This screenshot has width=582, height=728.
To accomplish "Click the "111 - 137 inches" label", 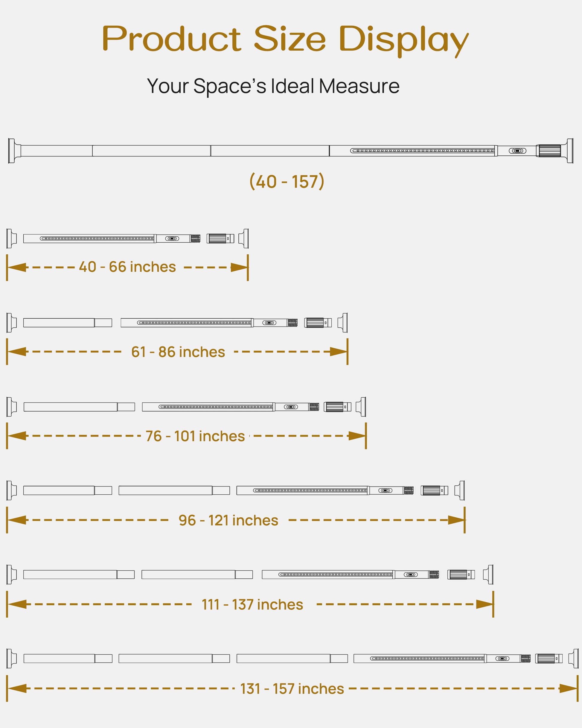I will coord(252,604).
